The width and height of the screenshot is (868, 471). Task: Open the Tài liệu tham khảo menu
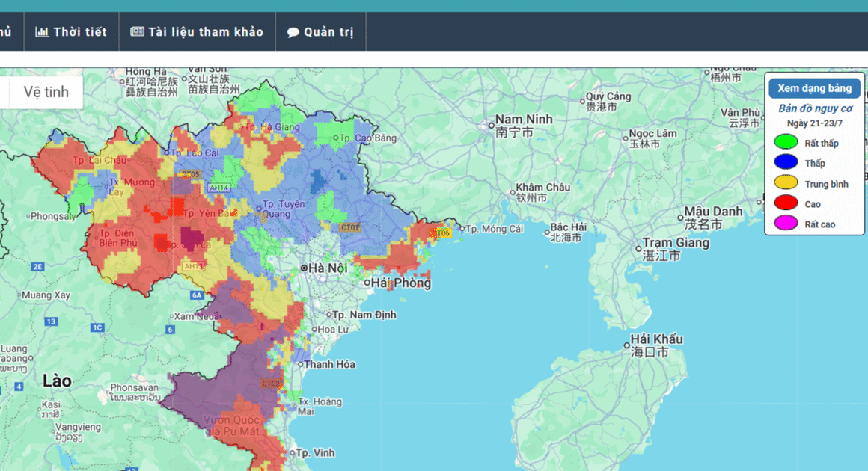point(206,32)
